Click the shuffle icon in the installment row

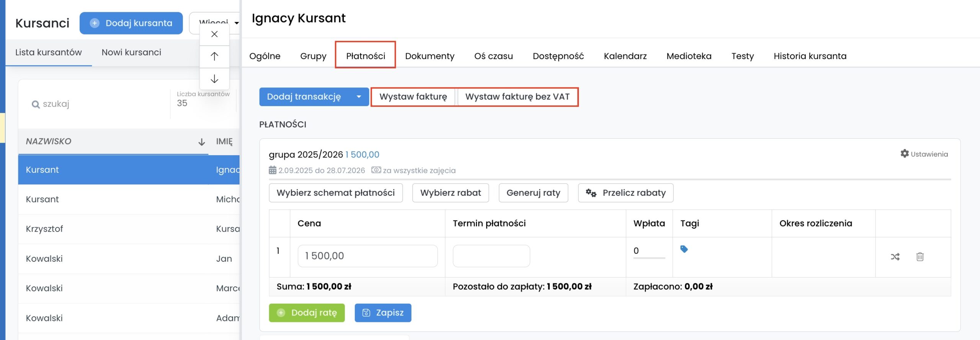[x=895, y=257]
